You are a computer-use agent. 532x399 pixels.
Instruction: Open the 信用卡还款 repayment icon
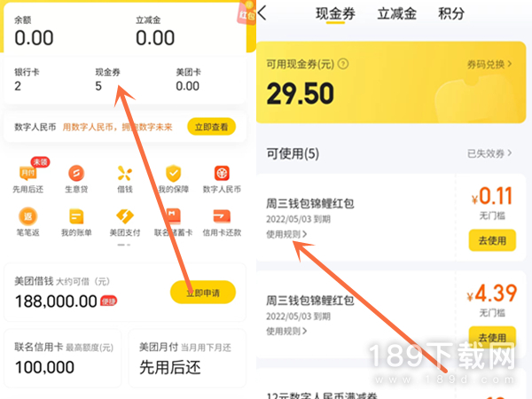coord(222,216)
